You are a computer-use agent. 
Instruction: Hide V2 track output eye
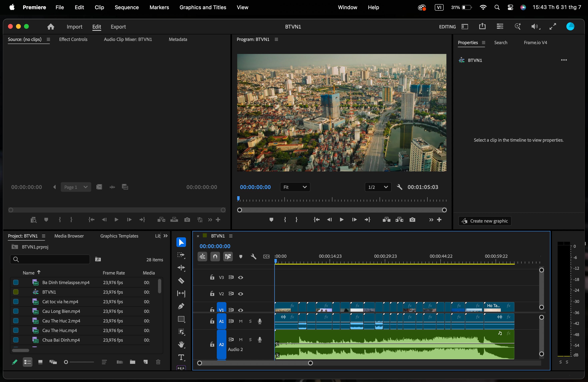(x=240, y=294)
